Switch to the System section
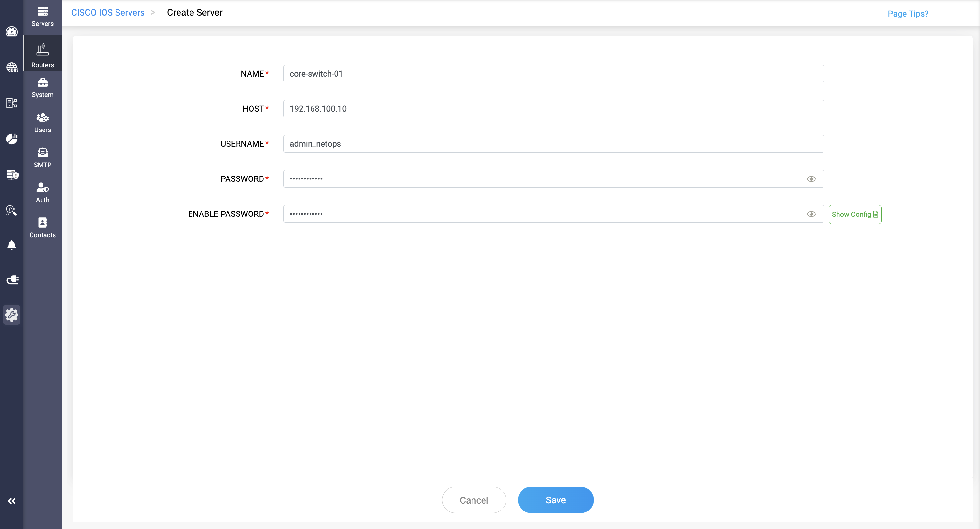The width and height of the screenshot is (980, 529). [x=42, y=88]
